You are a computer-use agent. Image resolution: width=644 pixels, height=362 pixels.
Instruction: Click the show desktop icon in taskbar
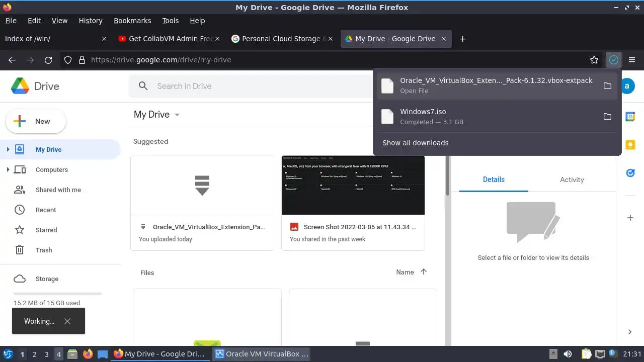pos(103,354)
